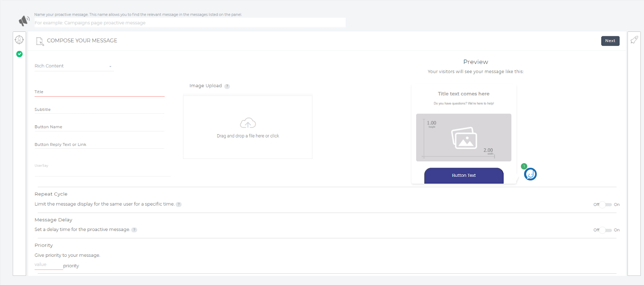
Task: Open the target audience step icon
Action: pyautogui.click(x=19, y=40)
